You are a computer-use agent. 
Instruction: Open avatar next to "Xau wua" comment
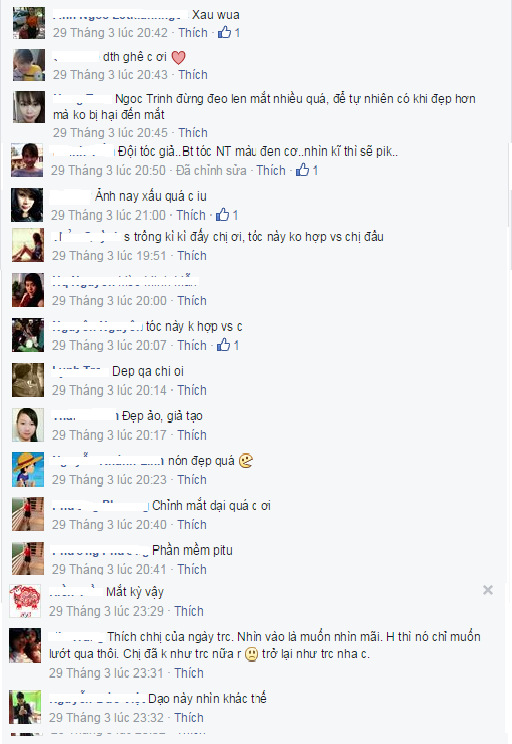(x=28, y=23)
